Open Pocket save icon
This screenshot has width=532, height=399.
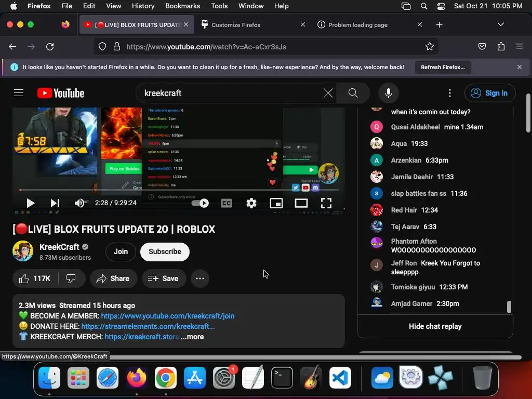point(482,46)
